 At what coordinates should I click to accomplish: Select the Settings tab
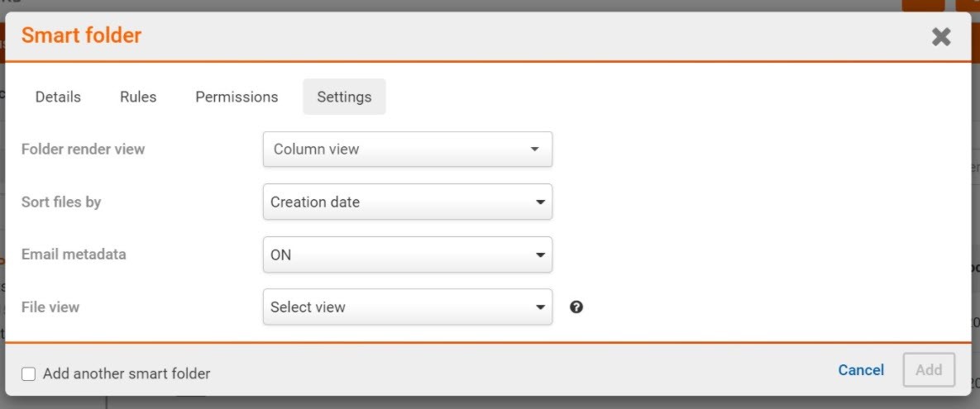(344, 97)
